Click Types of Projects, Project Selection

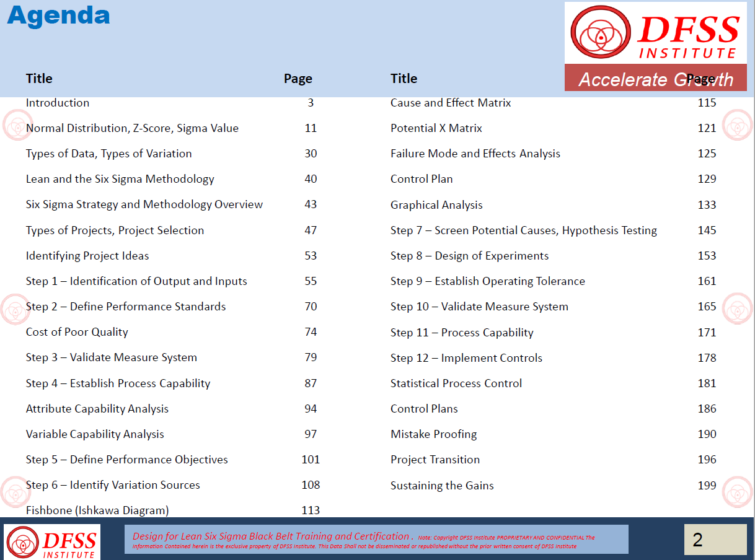(x=115, y=230)
